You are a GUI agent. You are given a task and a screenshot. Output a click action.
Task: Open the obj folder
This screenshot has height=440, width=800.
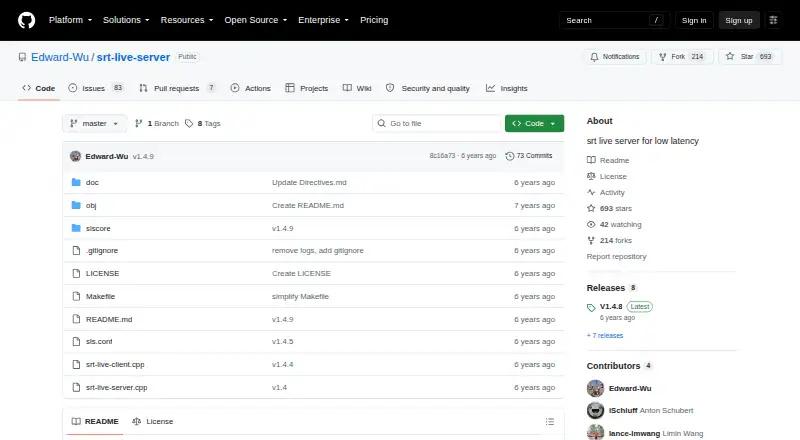click(91, 205)
